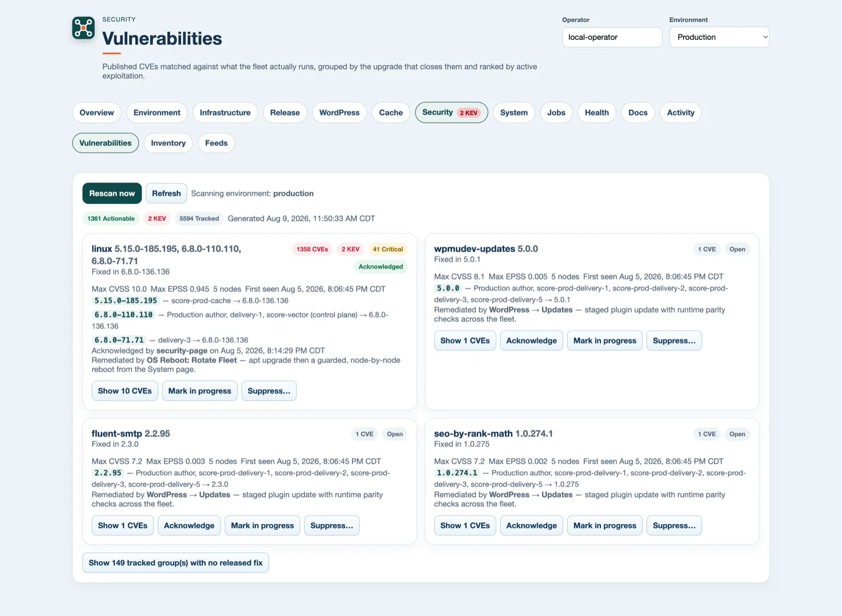Open the Jobs tab
This screenshot has width=842, height=616.
556,113
